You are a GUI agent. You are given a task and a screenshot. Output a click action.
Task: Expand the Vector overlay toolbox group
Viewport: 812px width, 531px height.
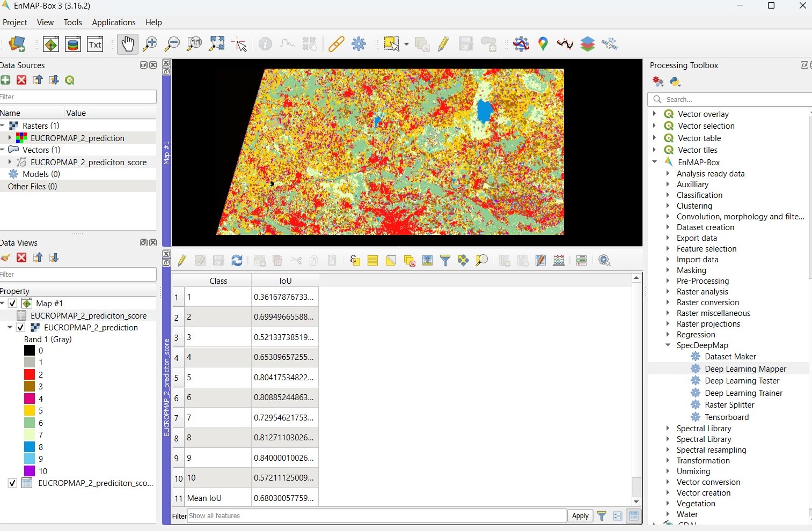tap(654, 114)
